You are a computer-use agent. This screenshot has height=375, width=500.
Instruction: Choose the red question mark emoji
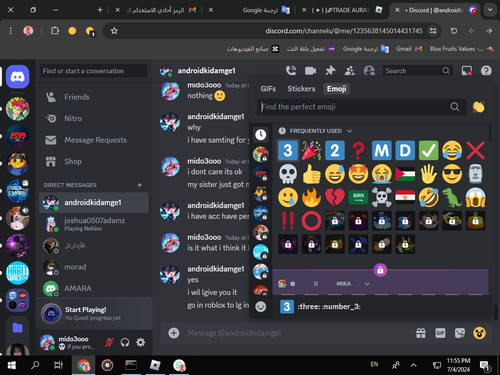point(358,150)
